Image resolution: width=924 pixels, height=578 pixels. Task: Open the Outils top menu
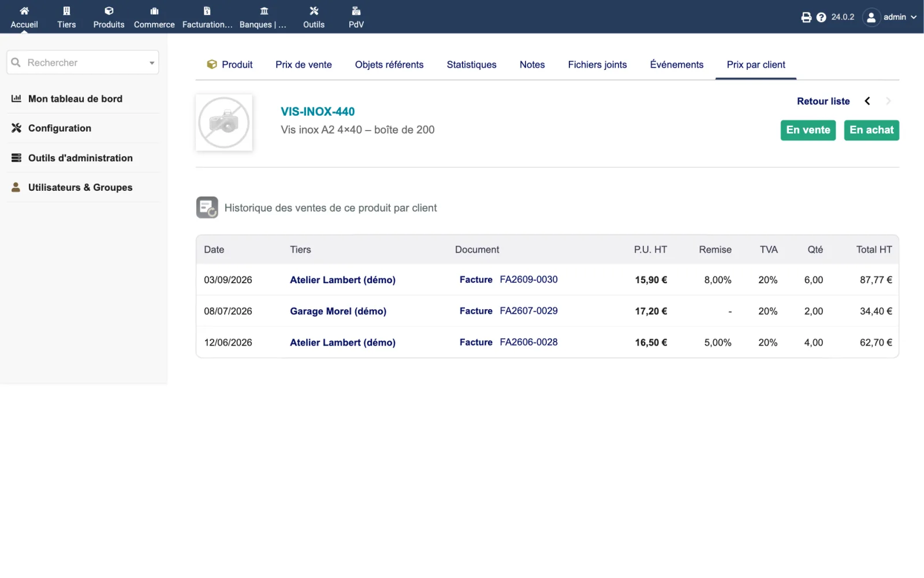pos(314,17)
